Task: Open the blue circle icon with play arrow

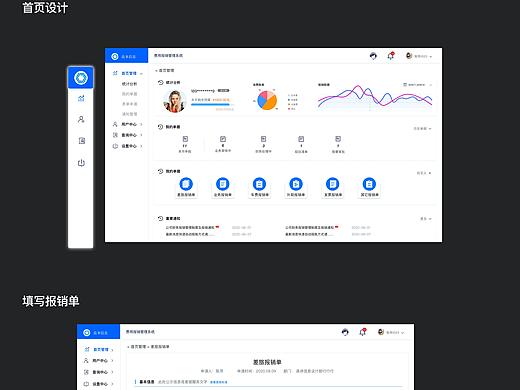Action: click(x=296, y=184)
